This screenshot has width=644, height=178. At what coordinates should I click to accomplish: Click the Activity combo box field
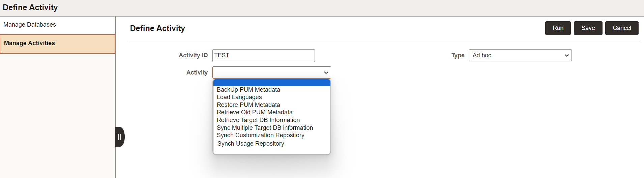(272, 72)
